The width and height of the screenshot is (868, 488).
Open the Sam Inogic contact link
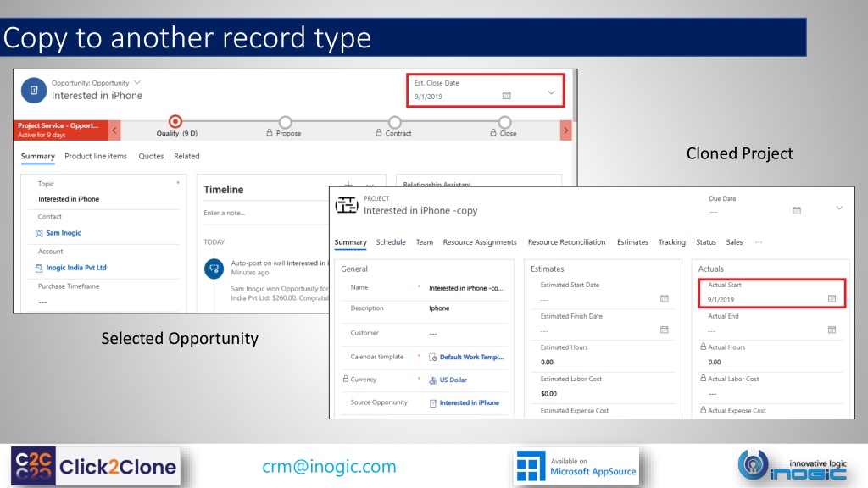(x=64, y=233)
